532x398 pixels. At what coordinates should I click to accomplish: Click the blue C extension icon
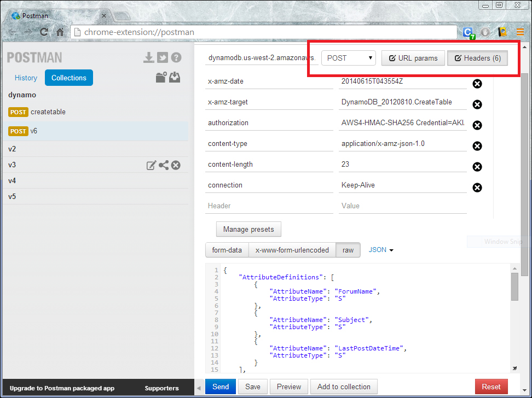coord(468,33)
